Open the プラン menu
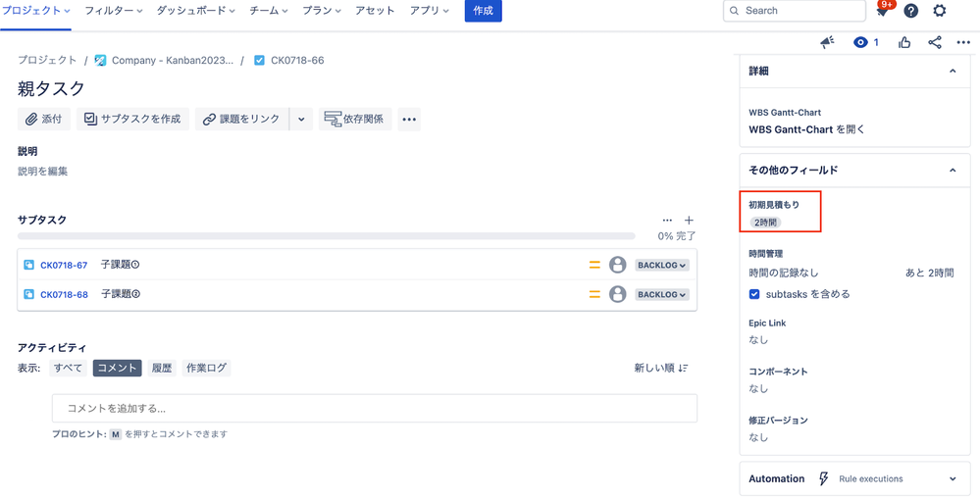The image size is (980, 499). (x=322, y=11)
